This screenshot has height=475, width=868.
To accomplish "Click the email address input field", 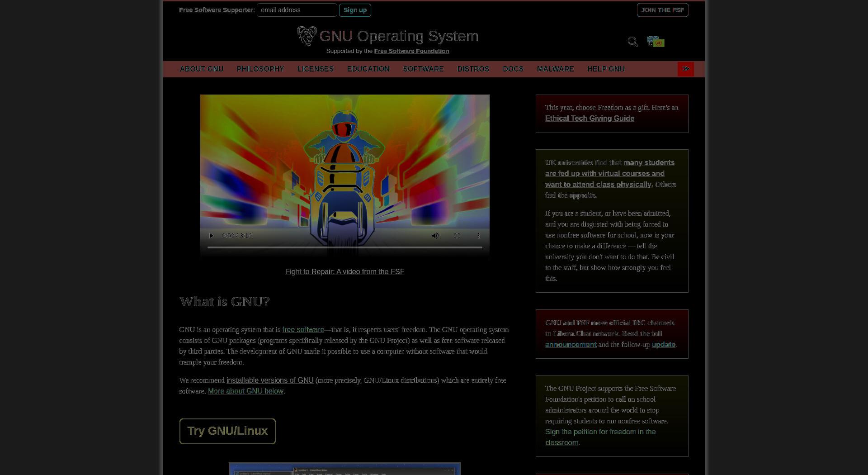I will click(x=297, y=10).
